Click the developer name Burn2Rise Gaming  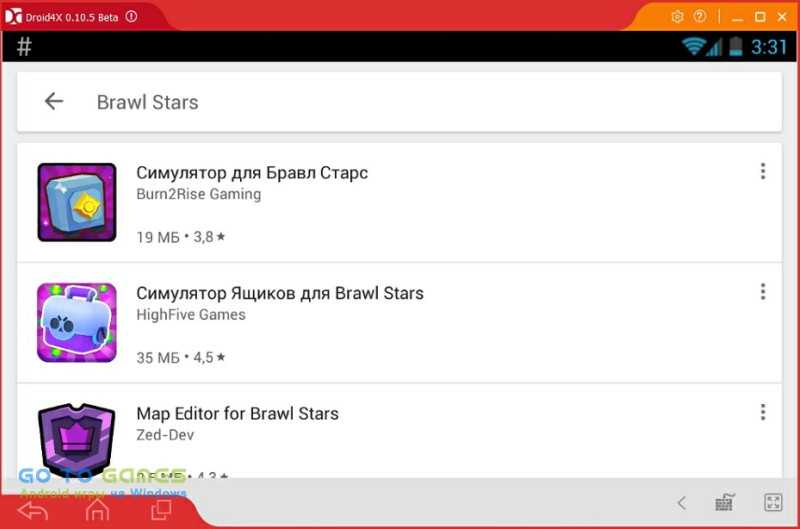(x=198, y=194)
